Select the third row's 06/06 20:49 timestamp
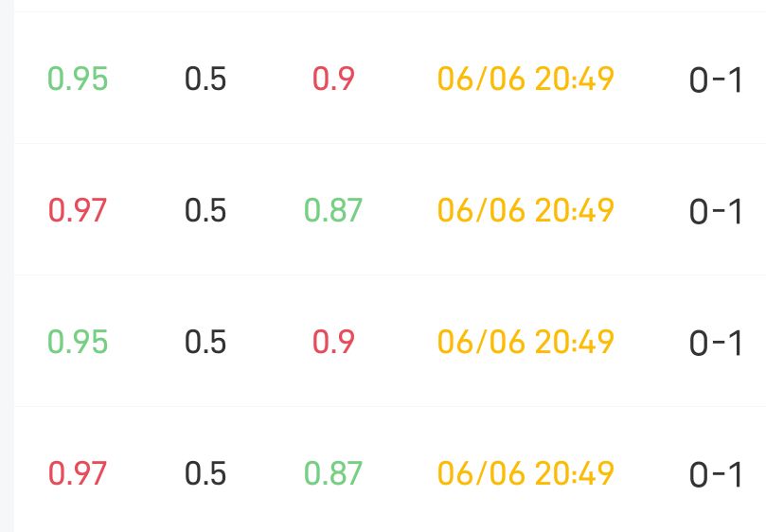Screen dimensions: 766x532 [526, 342]
